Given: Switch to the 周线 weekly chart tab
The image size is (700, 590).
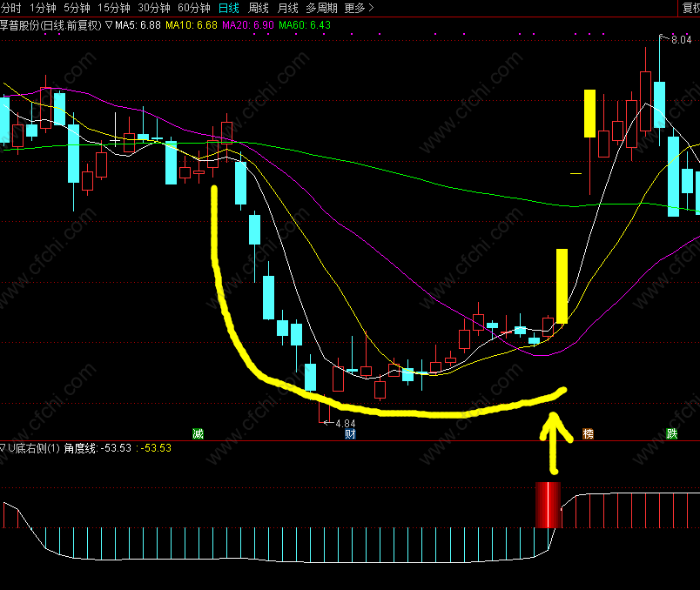Looking at the screenshot, I should 259,8.
